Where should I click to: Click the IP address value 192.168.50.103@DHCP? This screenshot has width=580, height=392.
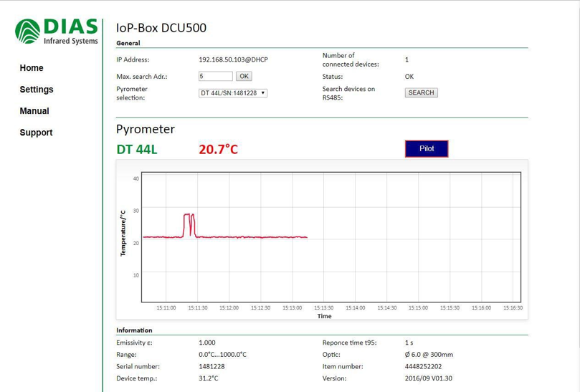(x=237, y=60)
